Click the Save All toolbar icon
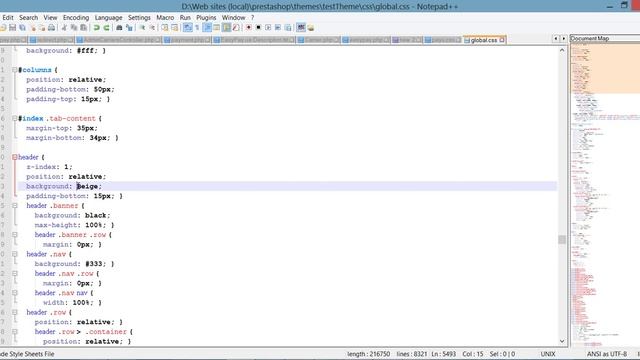Image resolution: width=640 pixels, height=360 pixels. pos(22,27)
